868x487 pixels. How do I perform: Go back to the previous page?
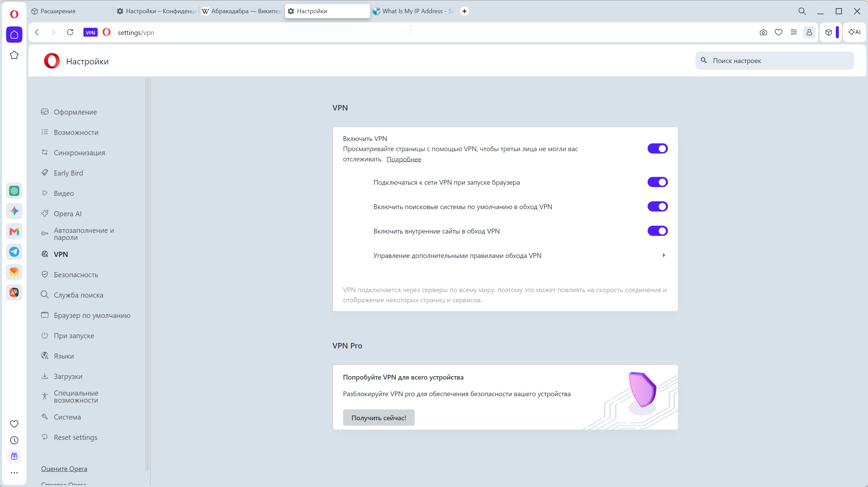[x=37, y=32]
